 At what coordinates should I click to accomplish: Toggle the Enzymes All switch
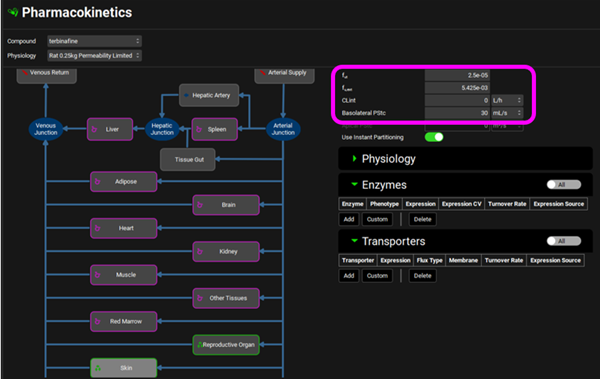click(x=564, y=185)
